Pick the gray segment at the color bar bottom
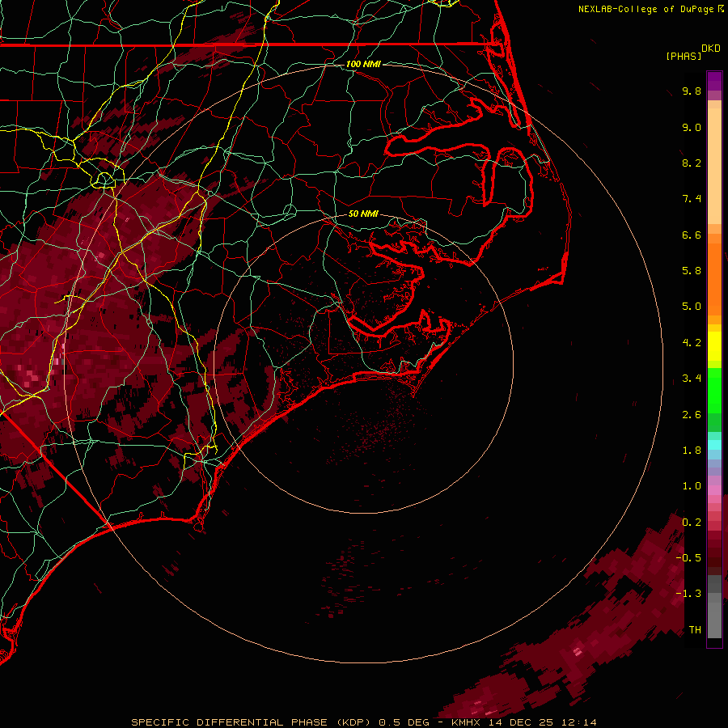728x728 pixels. [714, 615]
